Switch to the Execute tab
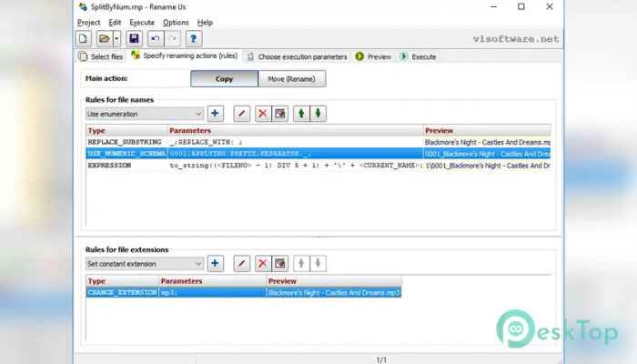 [418, 56]
